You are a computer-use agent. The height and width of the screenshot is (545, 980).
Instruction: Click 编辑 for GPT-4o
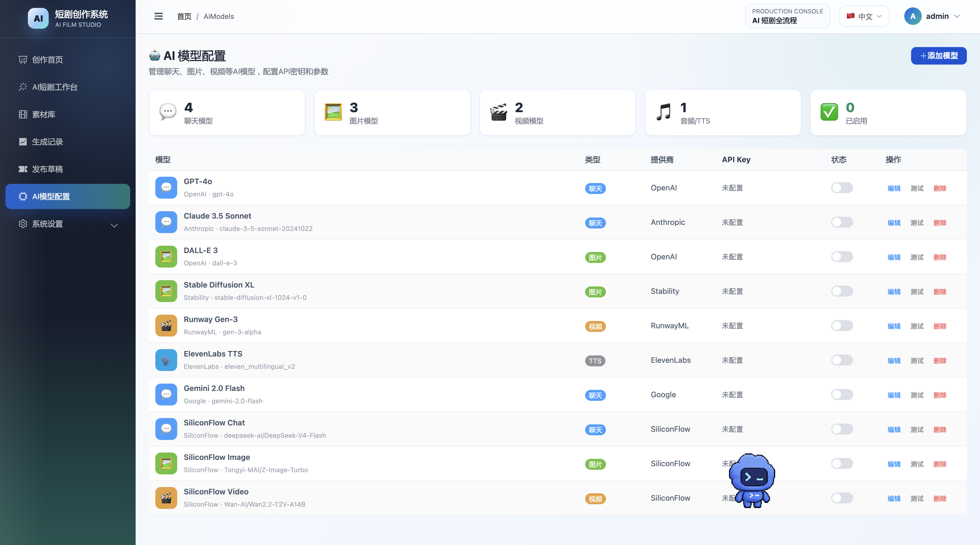pos(894,189)
